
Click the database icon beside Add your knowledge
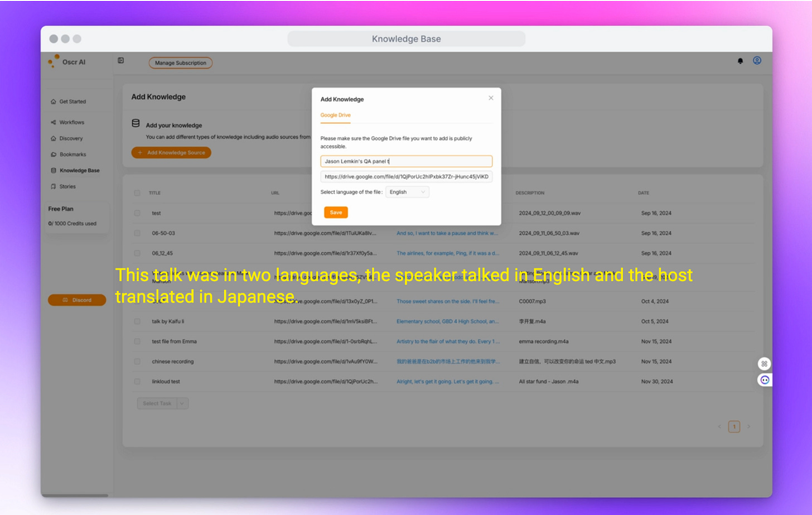coord(136,123)
